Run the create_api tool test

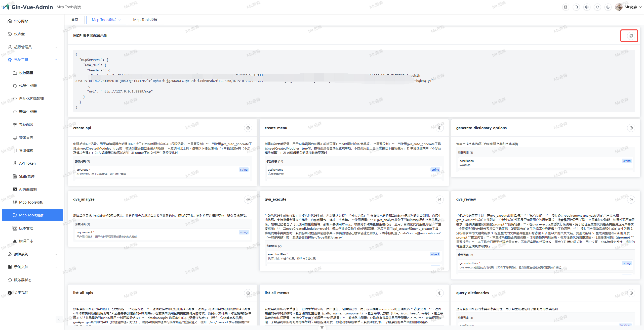pyautogui.click(x=248, y=128)
